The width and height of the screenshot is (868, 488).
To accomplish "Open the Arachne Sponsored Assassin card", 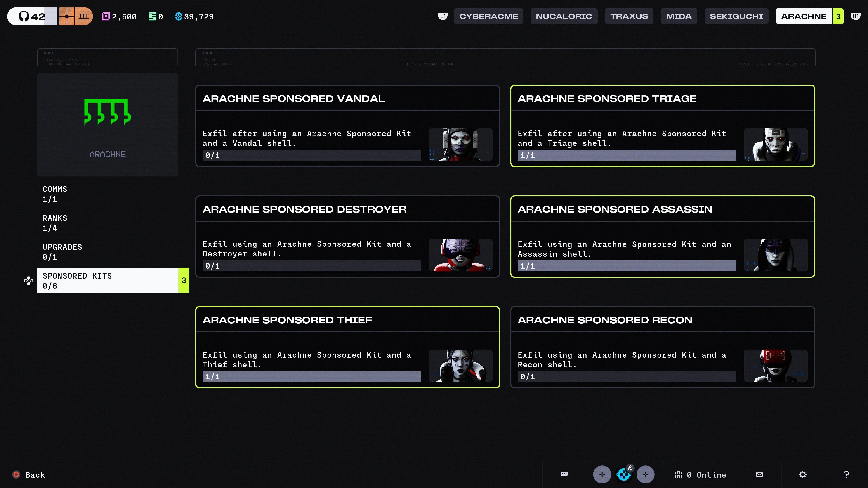I will click(663, 236).
